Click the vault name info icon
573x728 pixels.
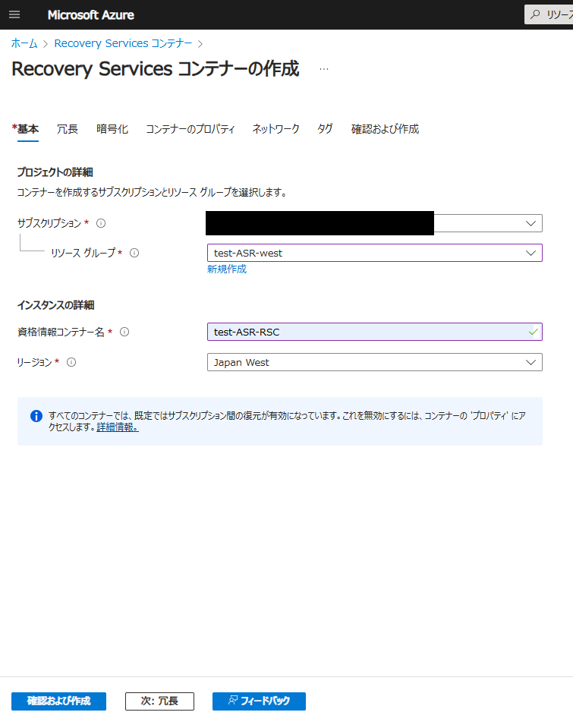(x=124, y=332)
